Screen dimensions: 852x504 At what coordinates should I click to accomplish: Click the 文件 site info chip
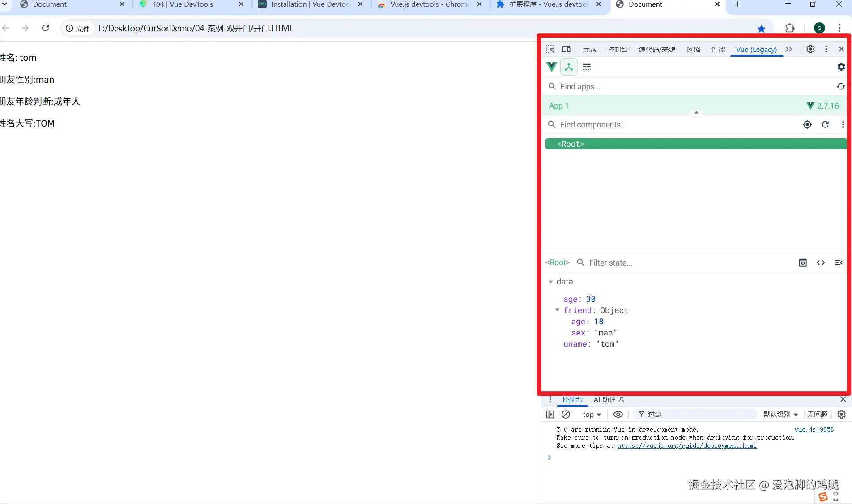tap(78, 29)
